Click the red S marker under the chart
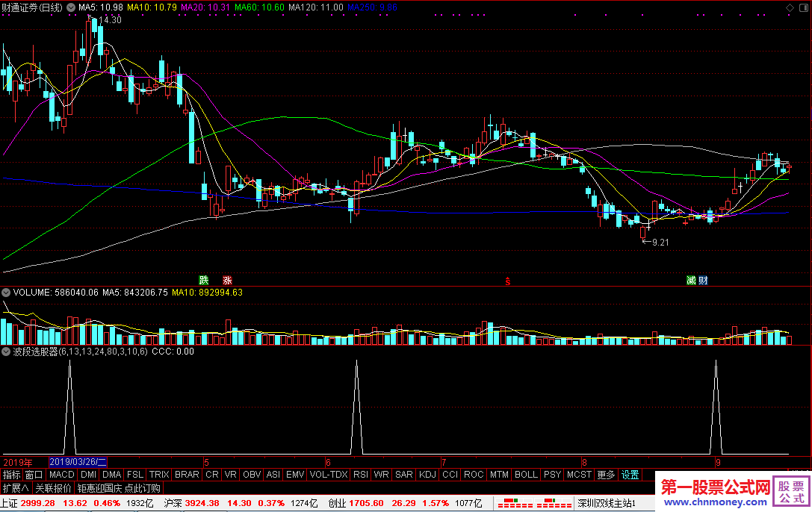Image resolution: width=812 pixels, height=512 pixels. 508,281
